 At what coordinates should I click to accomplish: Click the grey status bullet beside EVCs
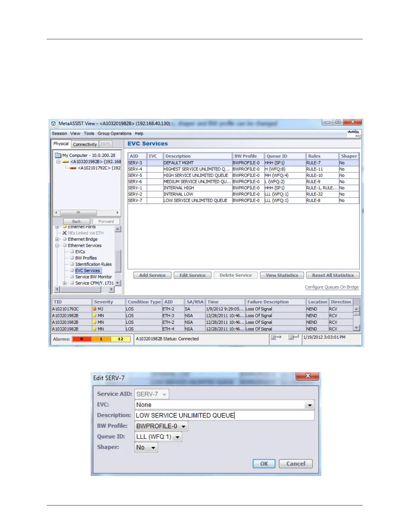tap(72, 252)
